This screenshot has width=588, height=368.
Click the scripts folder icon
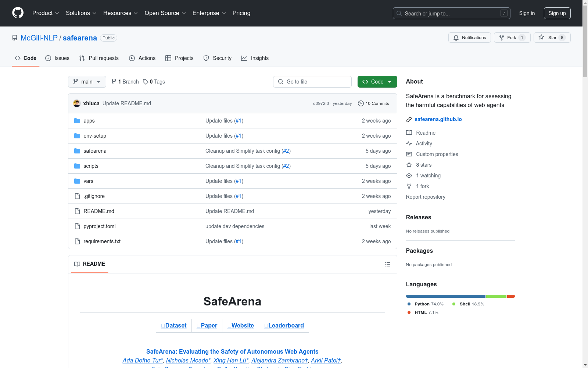click(x=77, y=166)
